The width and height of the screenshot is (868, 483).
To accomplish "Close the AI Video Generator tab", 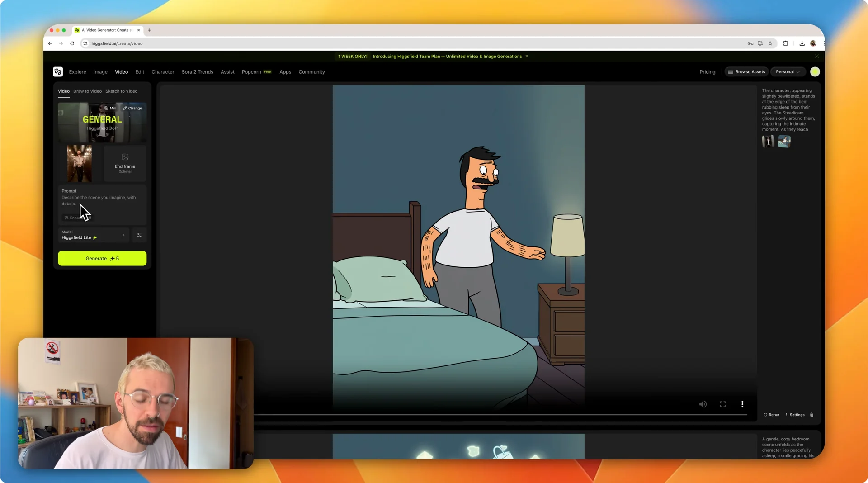I will pyautogui.click(x=138, y=30).
